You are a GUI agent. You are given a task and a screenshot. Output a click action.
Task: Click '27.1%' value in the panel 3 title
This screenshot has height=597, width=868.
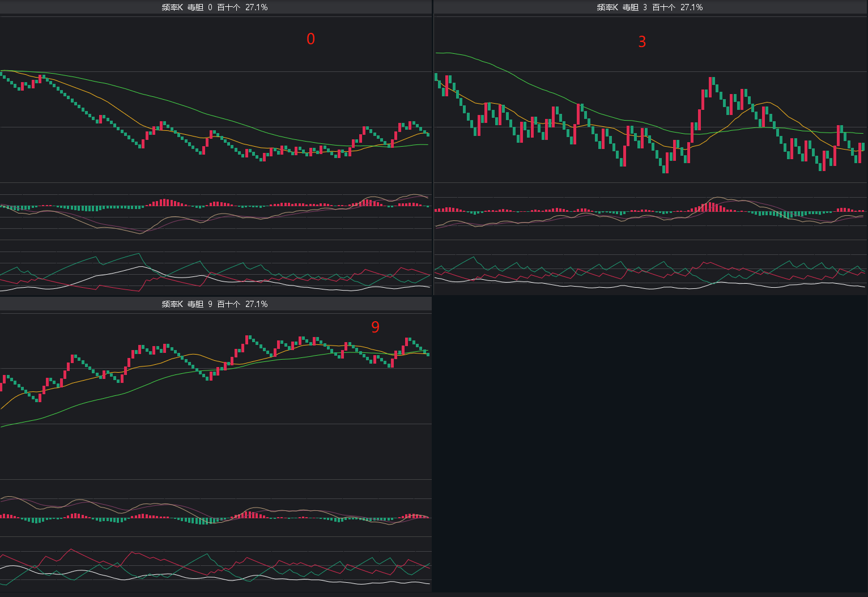(x=692, y=7)
